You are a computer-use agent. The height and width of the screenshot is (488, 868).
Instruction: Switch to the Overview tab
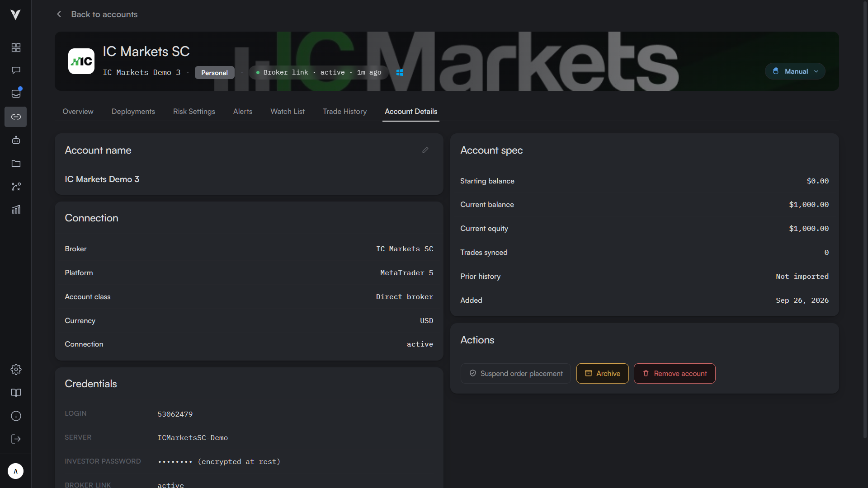coord(78,112)
